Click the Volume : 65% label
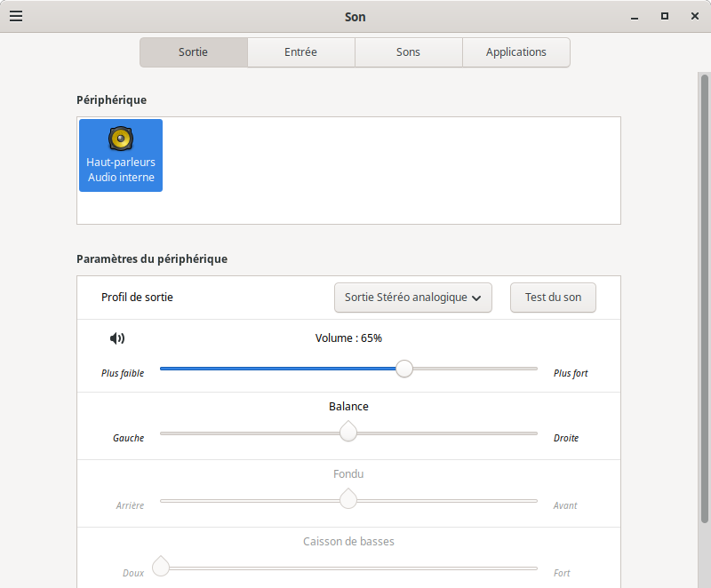 click(x=348, y=338)
